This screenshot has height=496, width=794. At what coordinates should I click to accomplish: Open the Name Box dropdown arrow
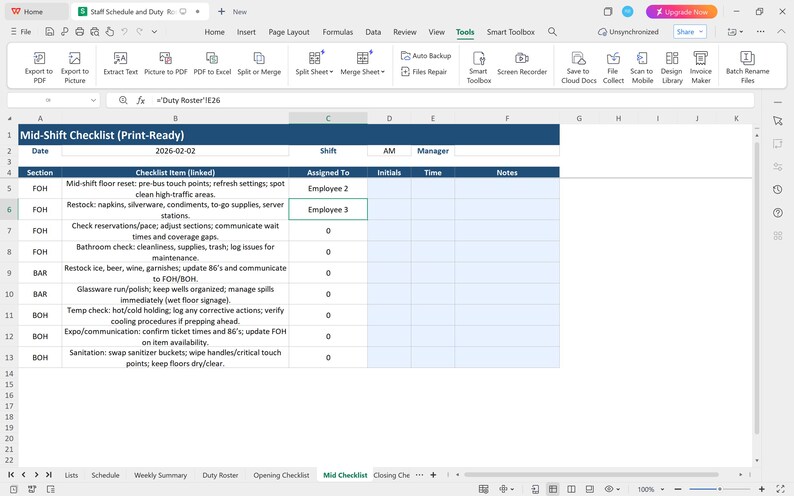(93, 100)
